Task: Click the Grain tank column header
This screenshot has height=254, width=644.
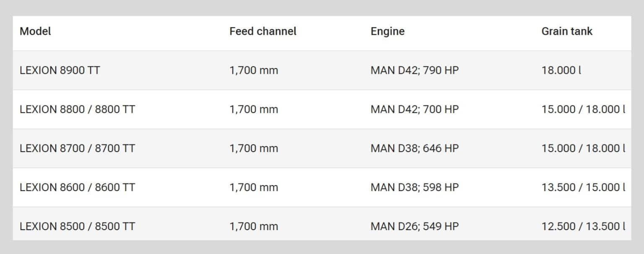Action: (x=567, y=31)
